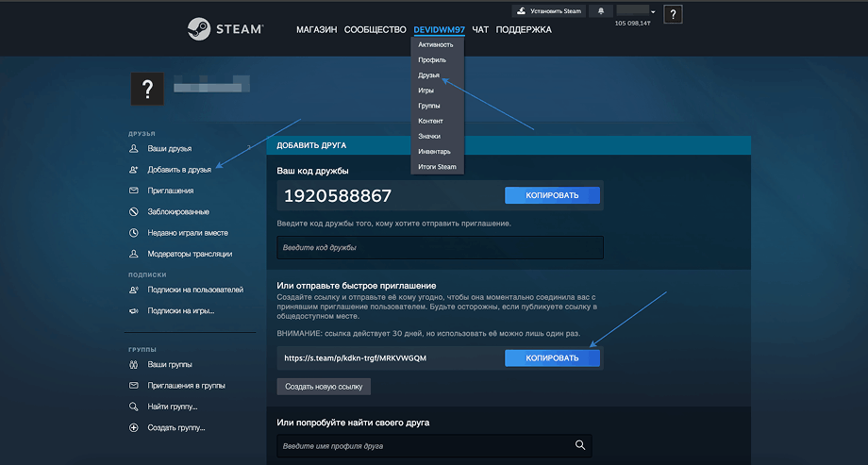This screenshot has width=868, height=465.
Task: Click the Добавить в друзья add-person icon
Action: [133, 170]
